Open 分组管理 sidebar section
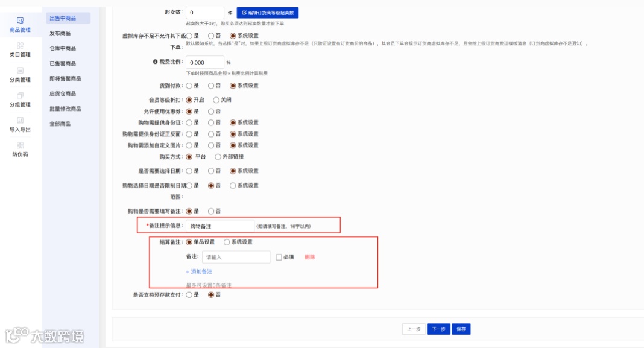This screenshot has height=348, width=644. point(20,100)
